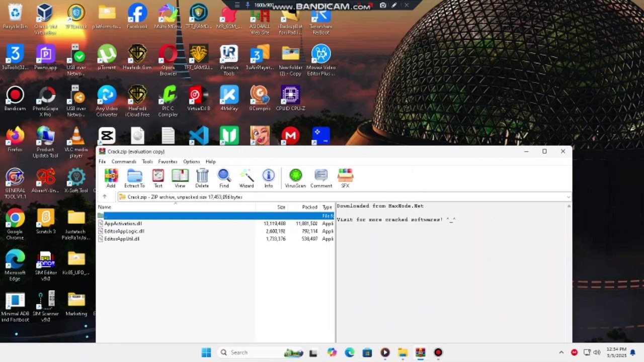Launch the Wizard tool
The height and width of the screenshot is (362, 644).
tap(247, 178)
